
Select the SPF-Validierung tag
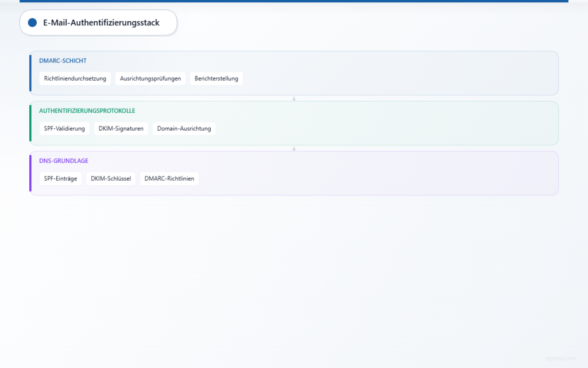point(64,128)
